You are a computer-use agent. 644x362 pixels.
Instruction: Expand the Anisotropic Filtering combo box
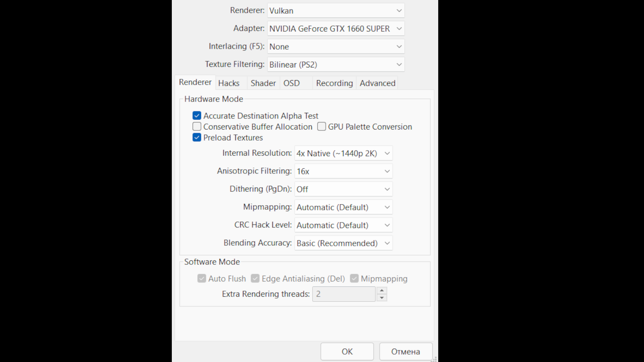pos(343,171)
